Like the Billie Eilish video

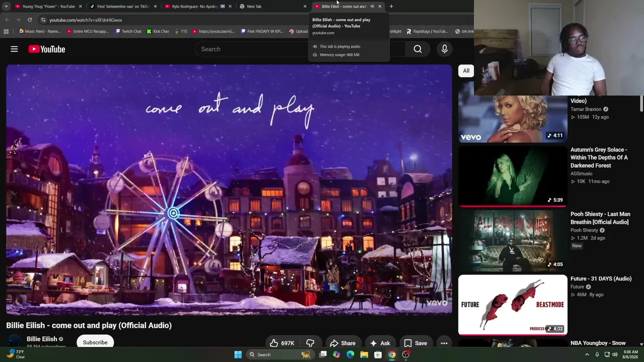pyautogui.click(x=281, y=343)
